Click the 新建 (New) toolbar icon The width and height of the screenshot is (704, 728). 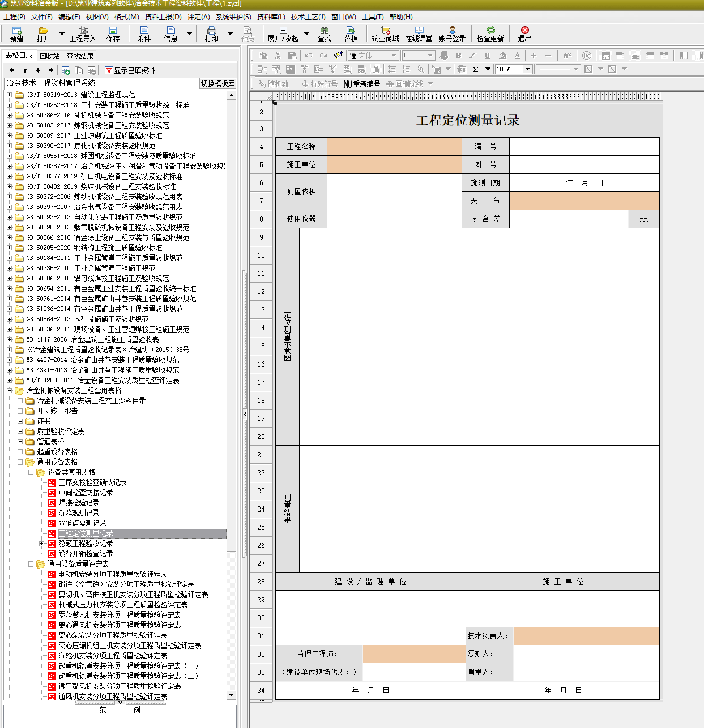click(16, 34)
